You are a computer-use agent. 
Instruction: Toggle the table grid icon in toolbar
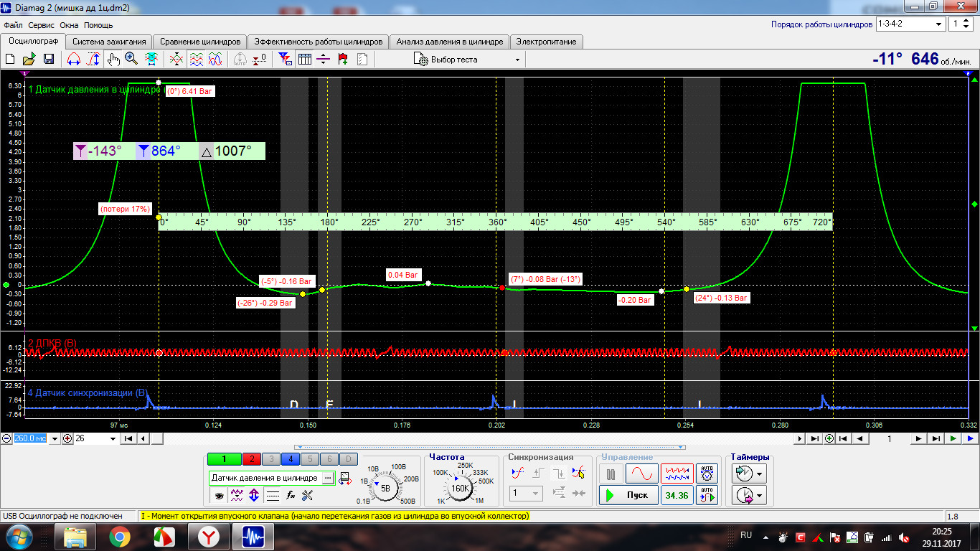[x=304, y=60]
